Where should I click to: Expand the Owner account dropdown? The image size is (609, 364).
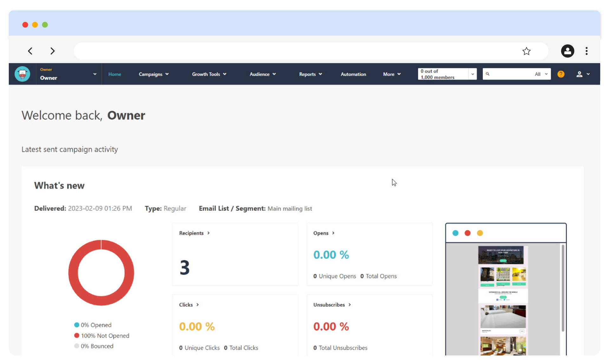(x=95, y=74)
